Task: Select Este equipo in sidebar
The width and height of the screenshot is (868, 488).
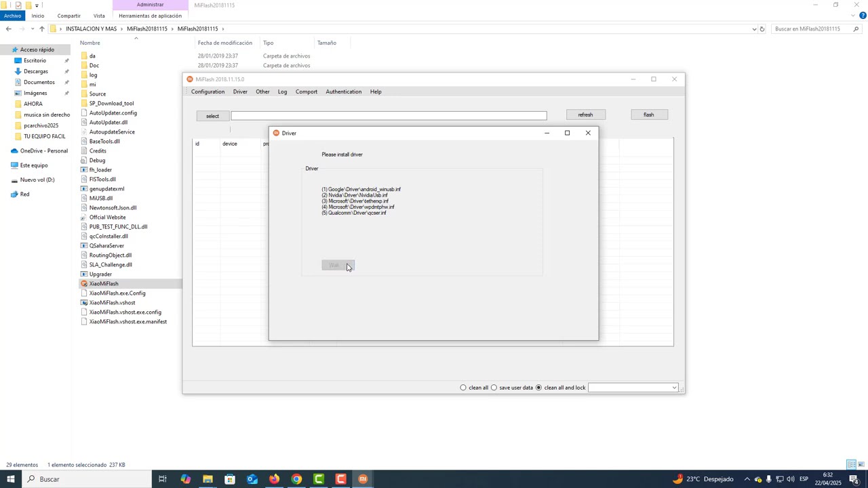Action: (34, 165)
